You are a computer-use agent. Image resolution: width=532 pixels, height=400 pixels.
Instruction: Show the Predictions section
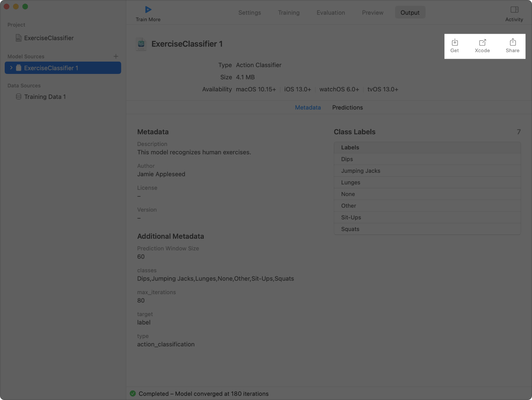[x=347, y=108]
